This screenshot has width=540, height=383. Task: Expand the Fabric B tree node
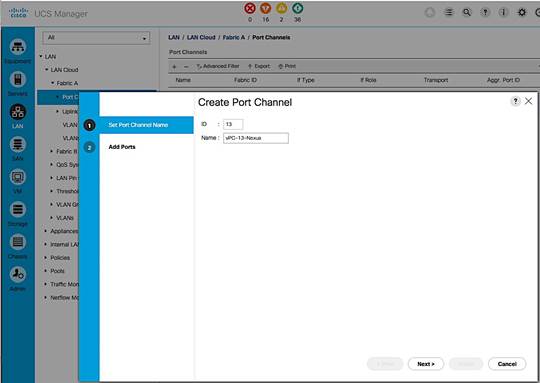[x=52, y=151]
